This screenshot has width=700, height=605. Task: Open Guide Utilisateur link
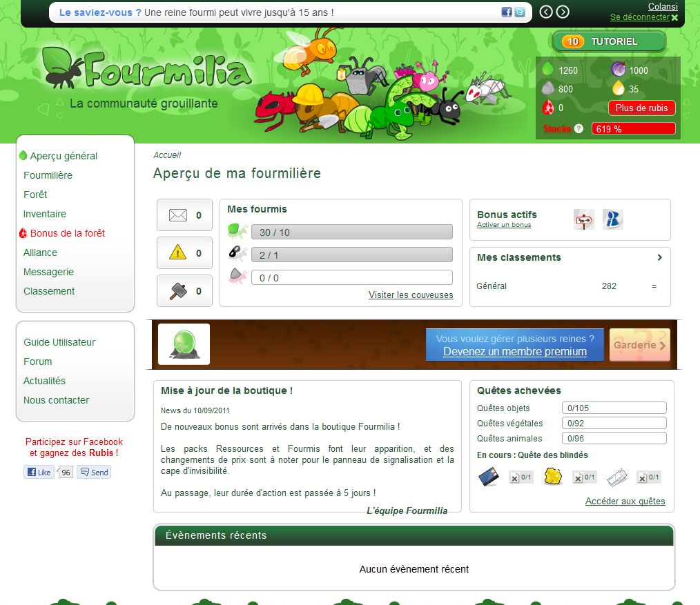pyautogui.click(x=59, y=342)
